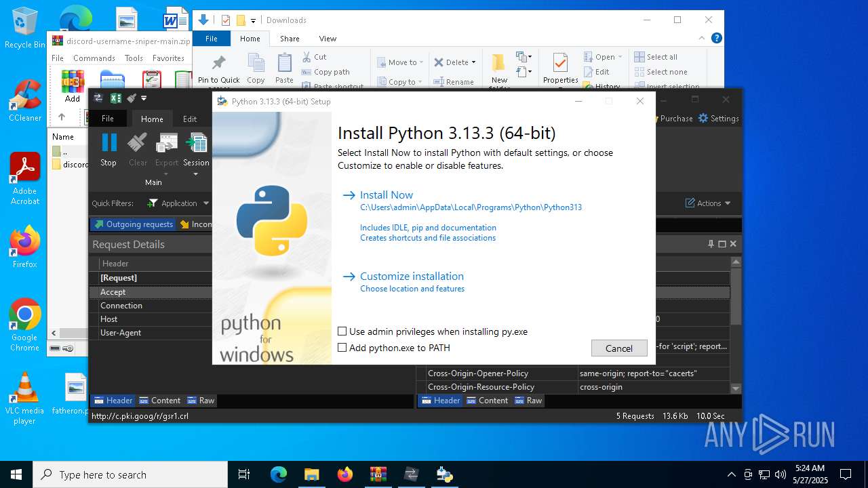The image size is (868, 488).
Task: Click Install Now in Python setup
Action: click(387, 195)
